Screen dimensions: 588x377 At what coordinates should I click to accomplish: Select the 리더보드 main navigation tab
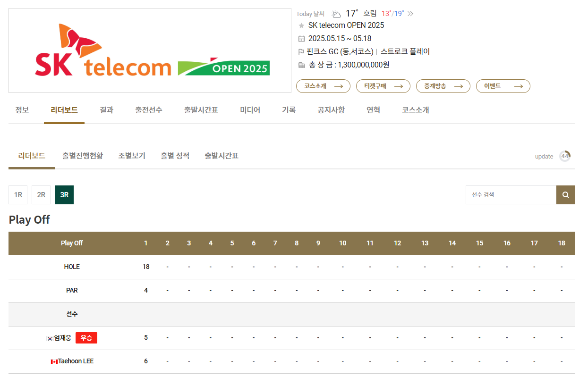(x=64, y=110)
